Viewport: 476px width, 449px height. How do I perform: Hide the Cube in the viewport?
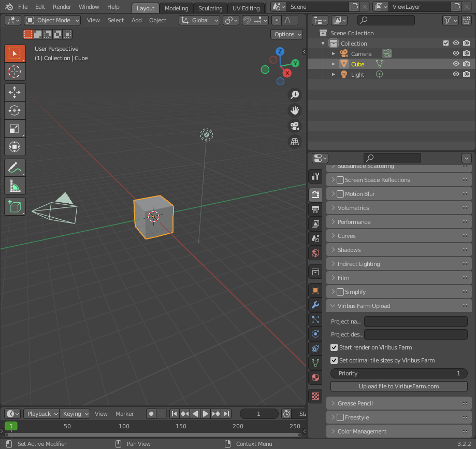pos(456,64)
